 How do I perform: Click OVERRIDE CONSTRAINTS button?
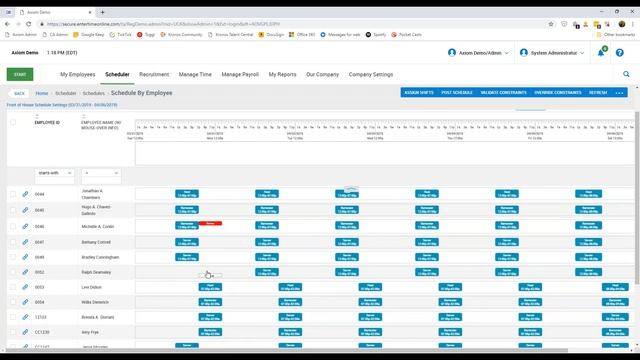click(558, 93)
